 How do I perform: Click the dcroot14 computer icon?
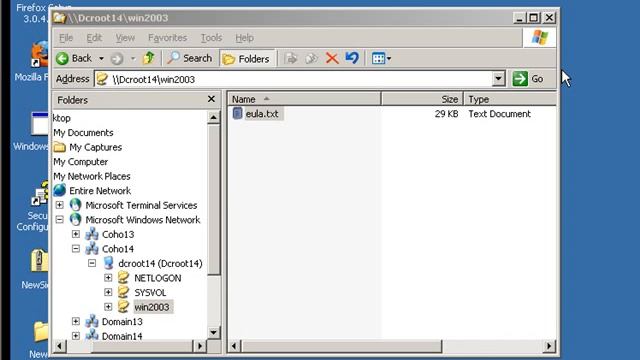pyautogui.click(x=108, y=263)
